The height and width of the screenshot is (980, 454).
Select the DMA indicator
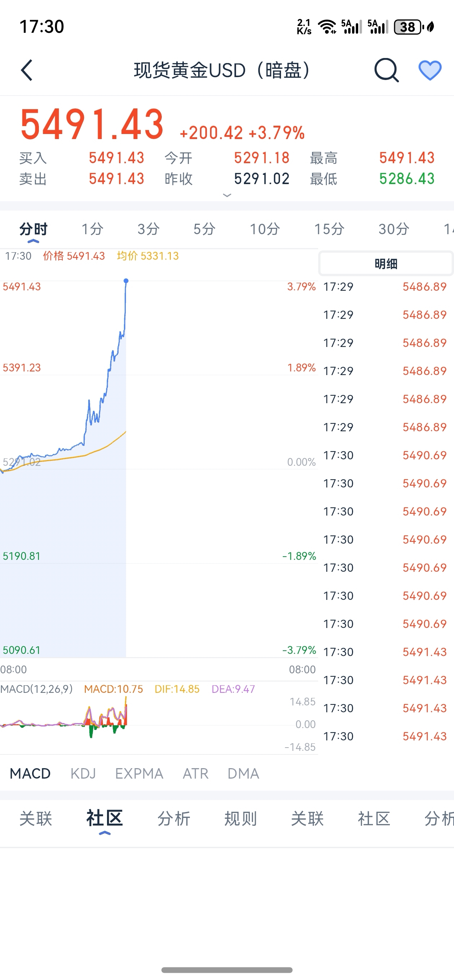click(x=243, y=774)
